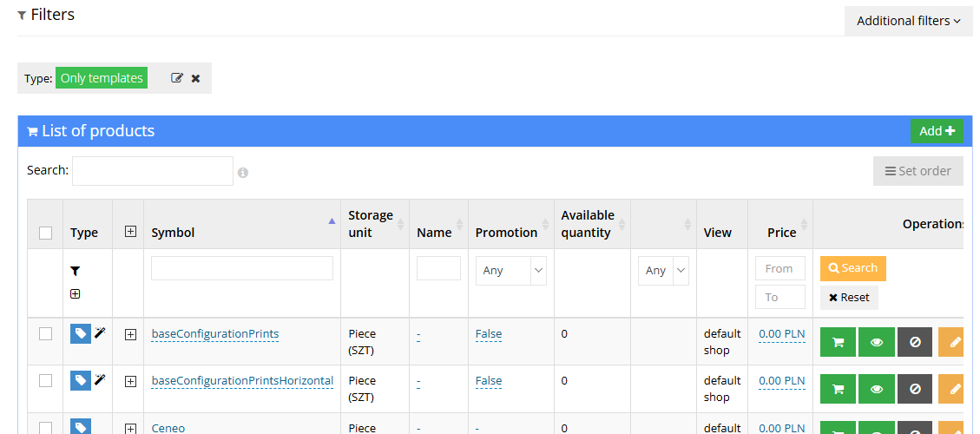The width and height of the screenshot is (980, 434).
Task: Click gray ban button for baseConfigurationPrintsHorizontal
Action: coord(915,389)
